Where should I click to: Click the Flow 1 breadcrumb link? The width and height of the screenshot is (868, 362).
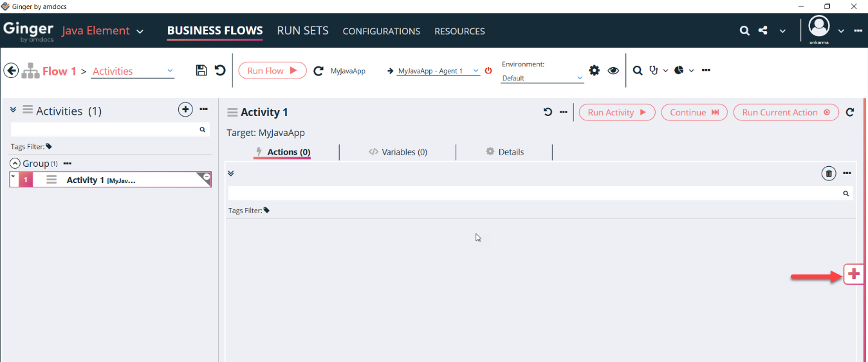(59, 71)
